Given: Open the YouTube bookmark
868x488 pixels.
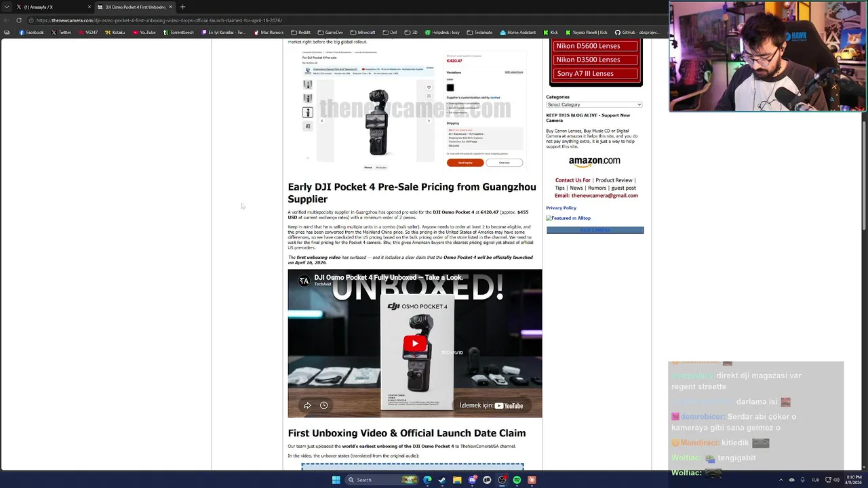Looking at the screenshot, I should [144, 33].
